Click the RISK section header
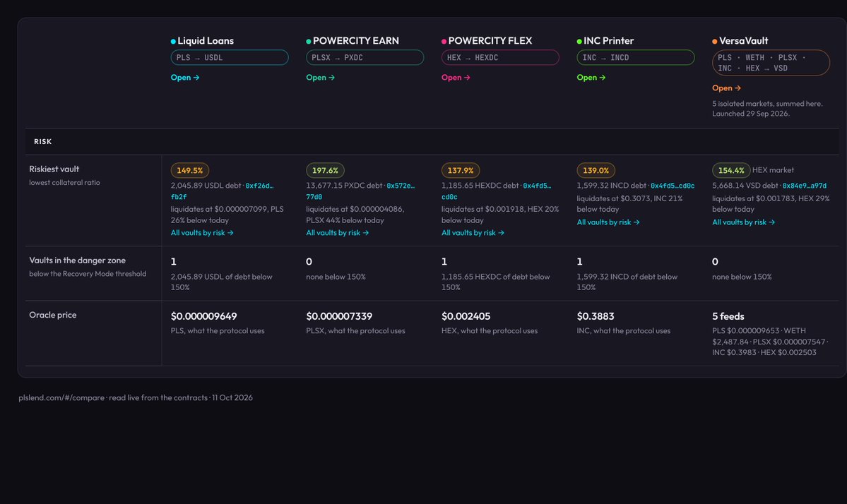The image size is (847, 504). click(x=42, y=141)
